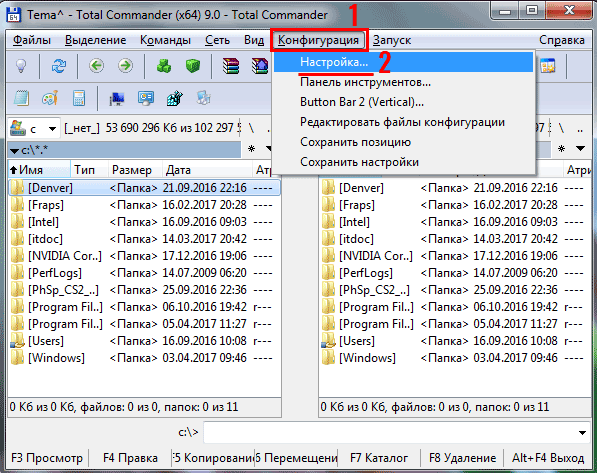
Task: Click the F8 Удаление button
Action: (x=462, y=457)
